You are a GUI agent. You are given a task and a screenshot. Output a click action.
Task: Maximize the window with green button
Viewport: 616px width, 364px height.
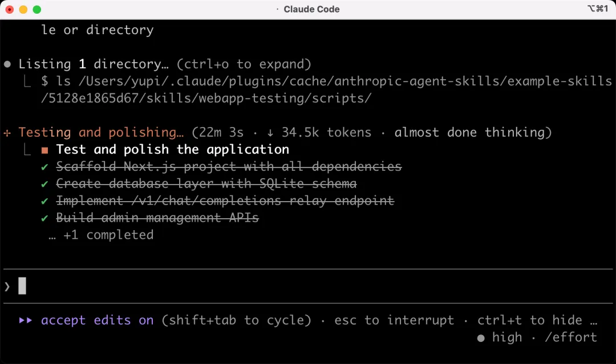tap(37, 10)
